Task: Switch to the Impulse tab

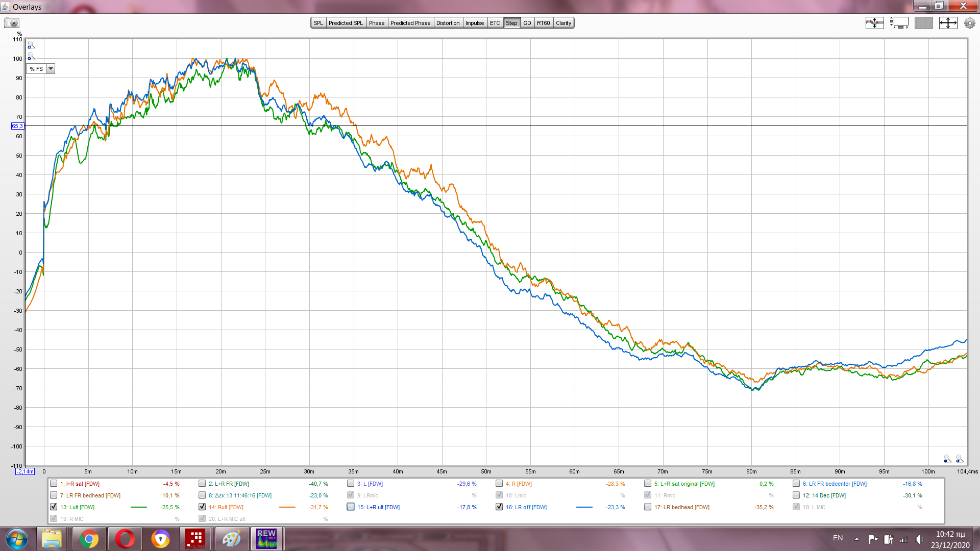Action: pyautogui.click(x=474, y=23)
